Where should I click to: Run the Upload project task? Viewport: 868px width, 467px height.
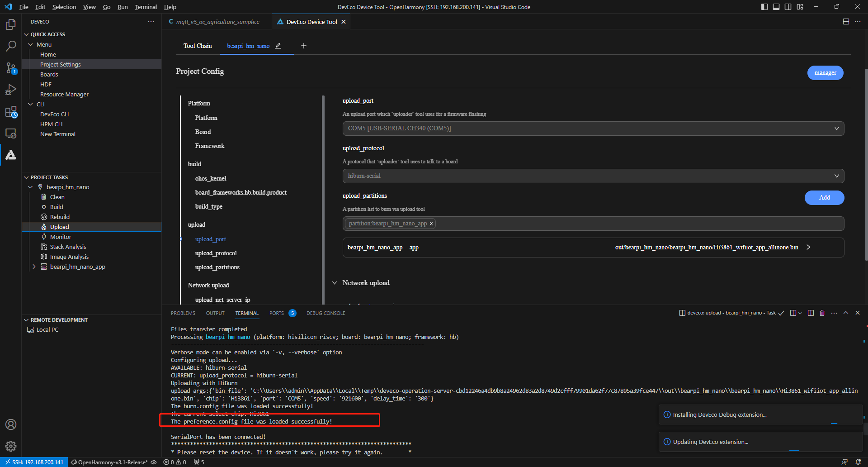tap(91, 227)
